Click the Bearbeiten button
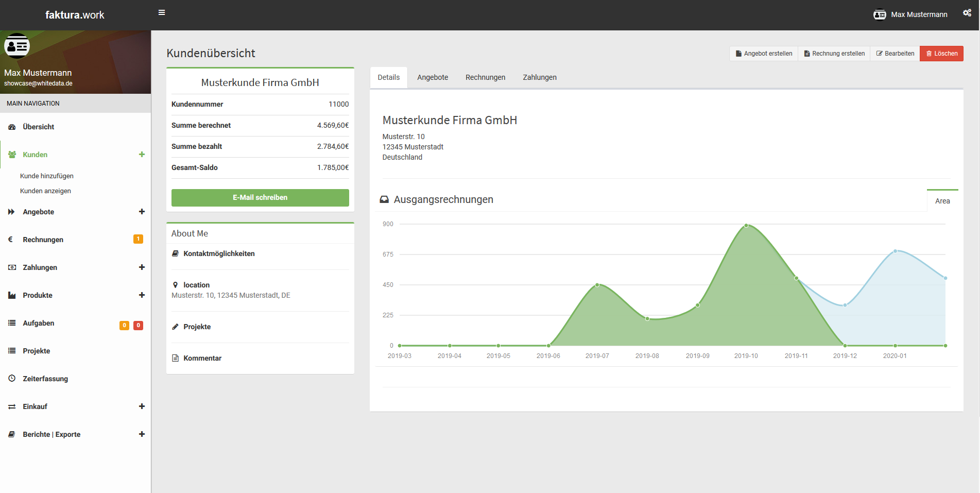The height and width of the screenshot is (493, 980). [x=895, y=54]
